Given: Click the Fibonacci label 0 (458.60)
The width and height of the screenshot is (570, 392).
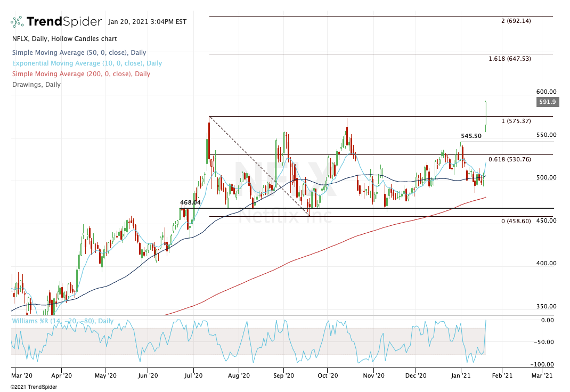Looking at the screenshot, I should tap(516, 221).
